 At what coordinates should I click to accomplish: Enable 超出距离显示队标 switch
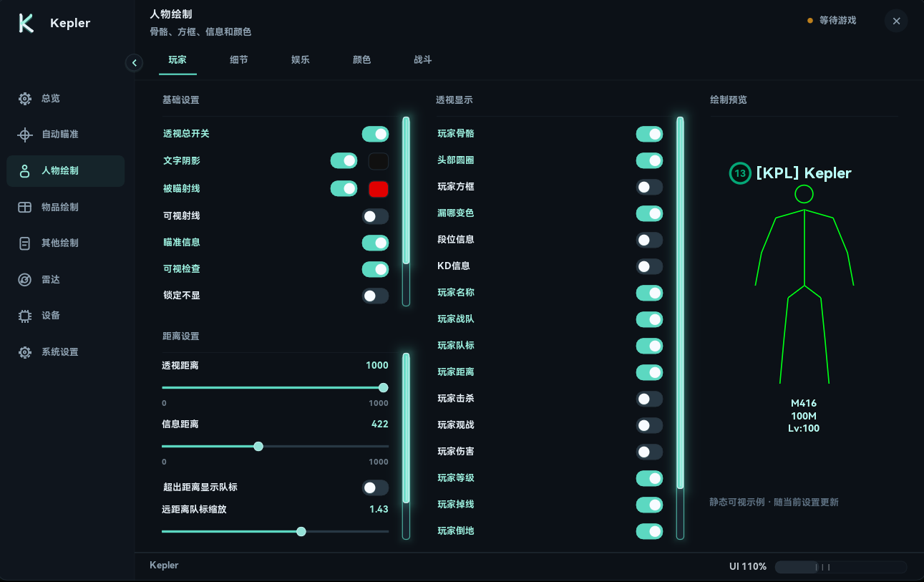[375, 488]
